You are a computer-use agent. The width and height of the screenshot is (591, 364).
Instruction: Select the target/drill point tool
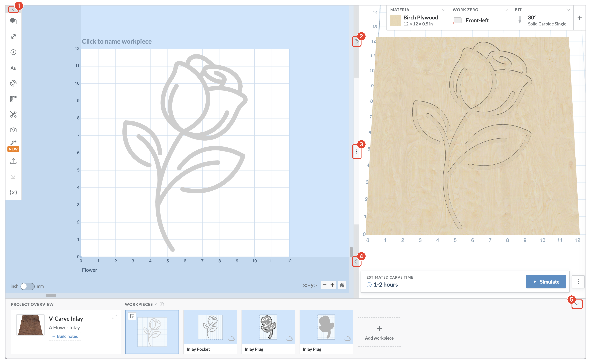click(13, 52)
